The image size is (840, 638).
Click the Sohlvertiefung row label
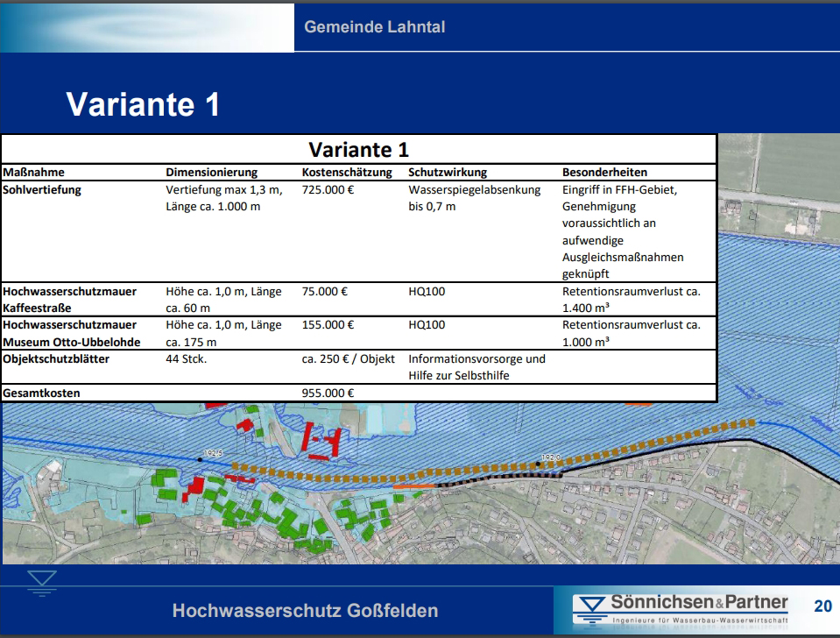tap(42, 190)
